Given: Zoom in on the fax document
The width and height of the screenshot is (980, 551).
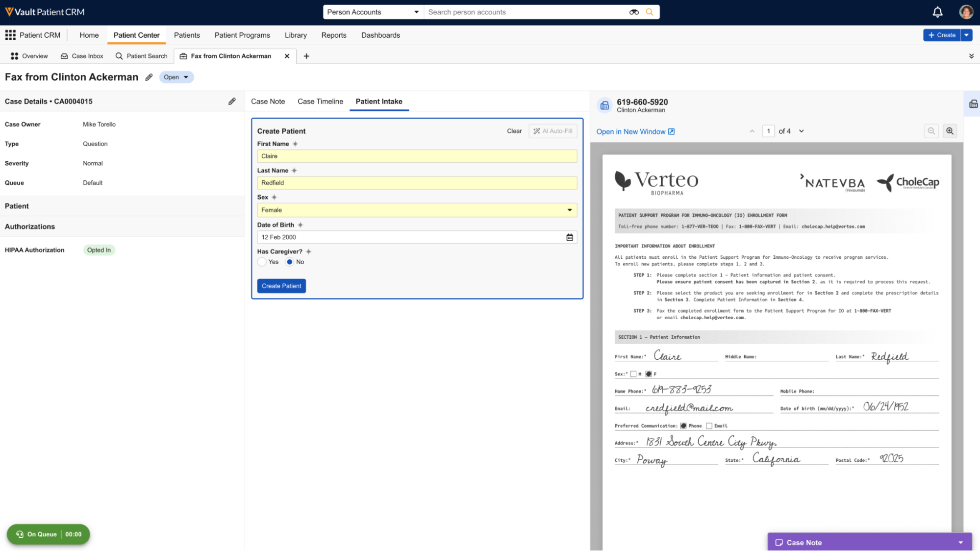Looking at the screenshot, I should coord(950,131).
